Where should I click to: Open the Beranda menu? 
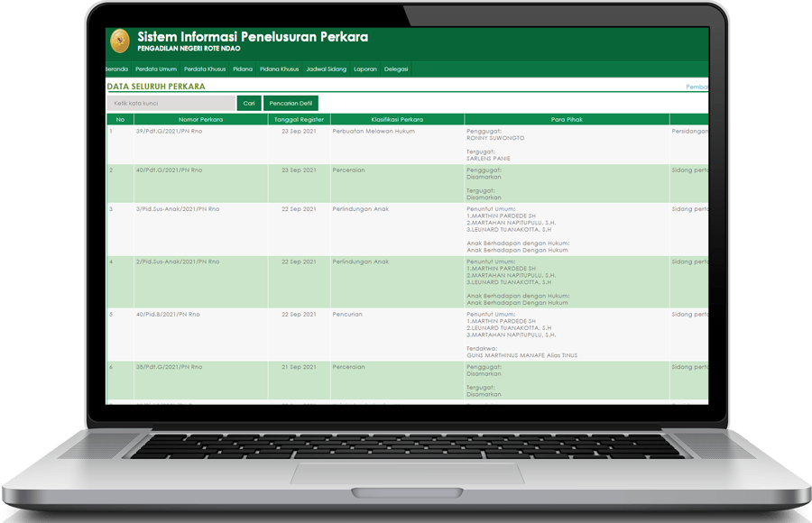(116, 69)
